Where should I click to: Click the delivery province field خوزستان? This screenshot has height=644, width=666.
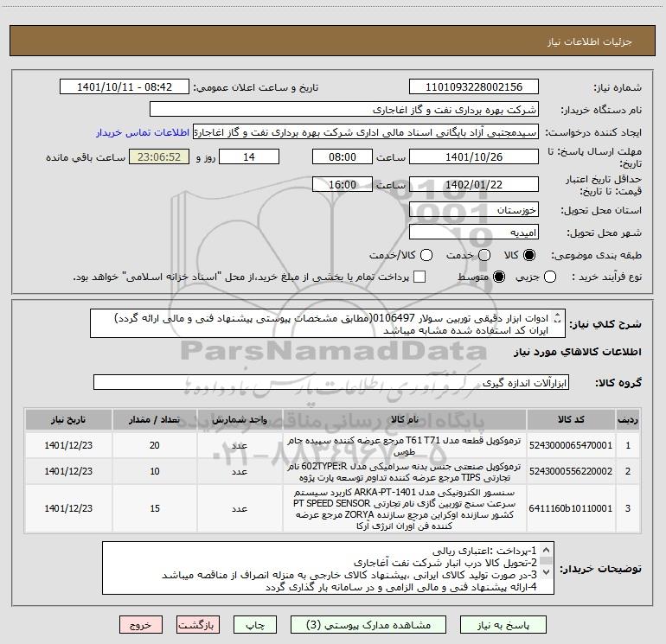tap(474, 210)
